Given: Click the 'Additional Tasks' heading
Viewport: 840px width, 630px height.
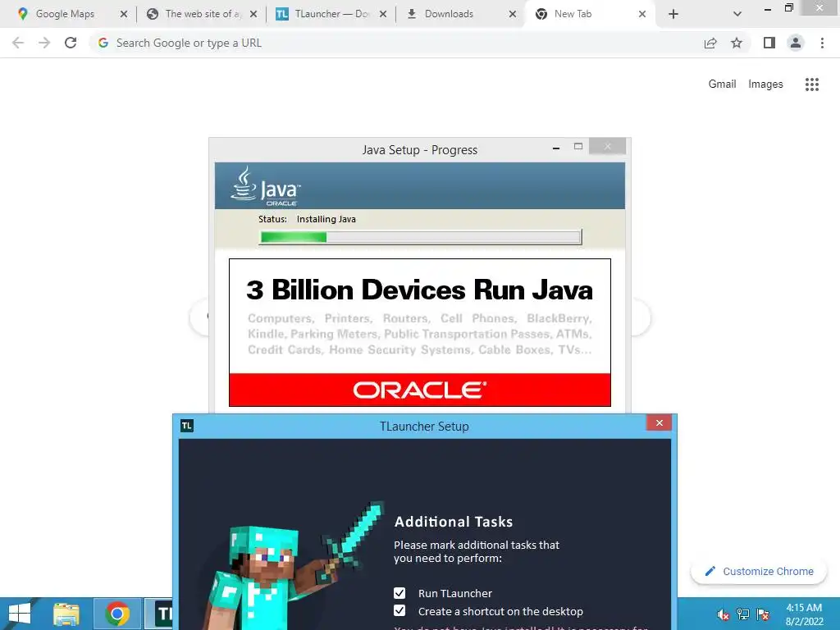Looking at the screenshot, I should coord(454,522).
